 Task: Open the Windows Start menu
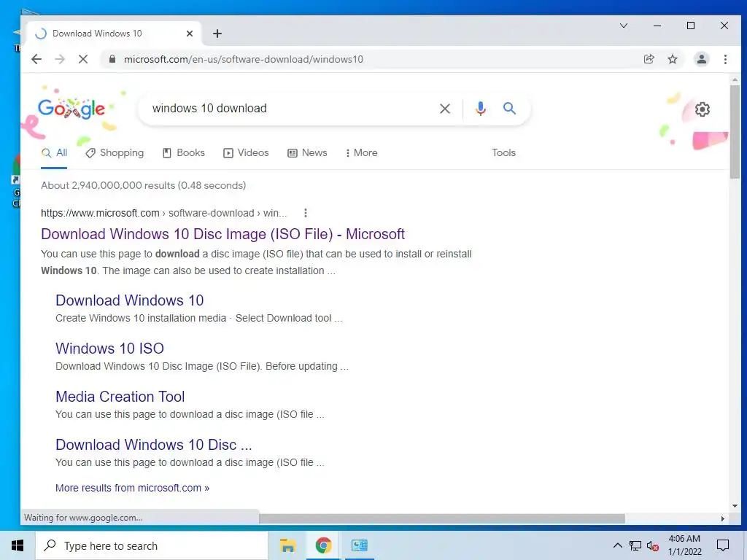(x=18, y=545)
